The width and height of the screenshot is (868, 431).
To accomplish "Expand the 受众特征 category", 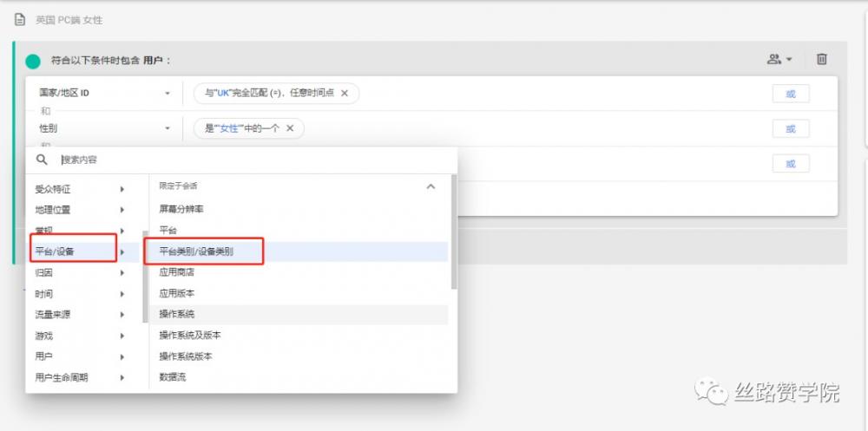I will [x=80, y=189].
